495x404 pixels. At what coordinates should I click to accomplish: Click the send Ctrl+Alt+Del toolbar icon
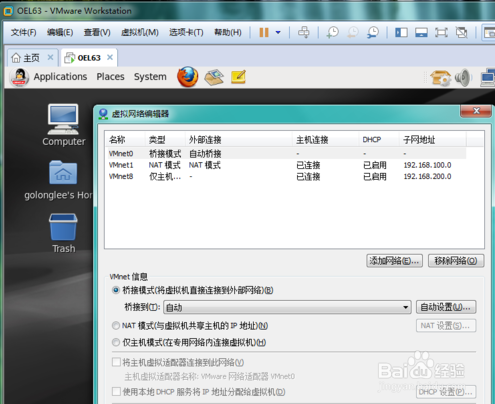[303, 32]
